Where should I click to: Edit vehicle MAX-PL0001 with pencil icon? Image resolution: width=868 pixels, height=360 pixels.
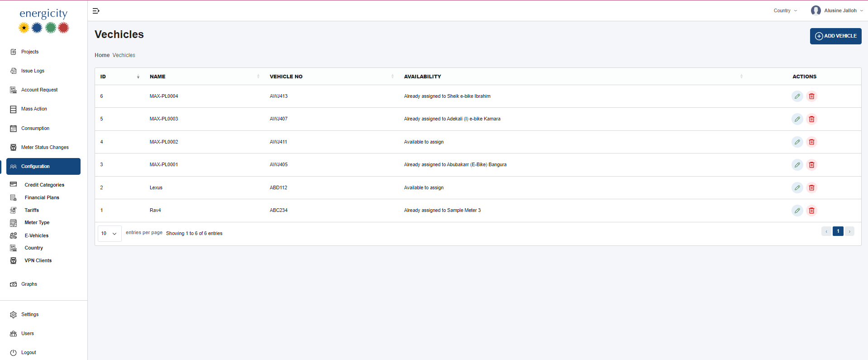click(x=797, y=165)
